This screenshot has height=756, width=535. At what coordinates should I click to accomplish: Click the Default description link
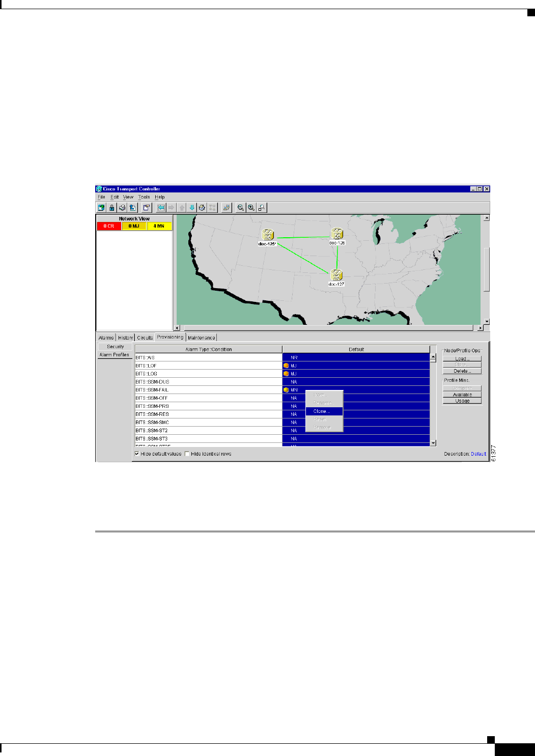[478, 454]
